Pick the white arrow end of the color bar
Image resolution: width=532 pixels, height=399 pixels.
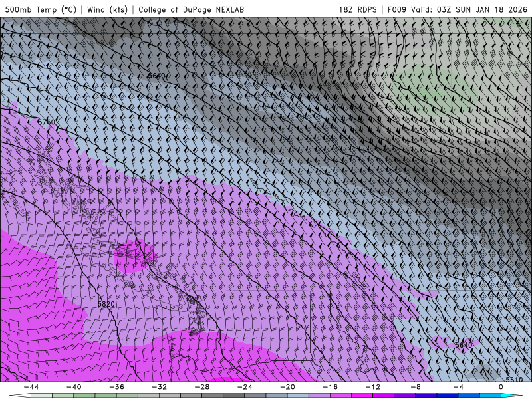tap(20, 396)
